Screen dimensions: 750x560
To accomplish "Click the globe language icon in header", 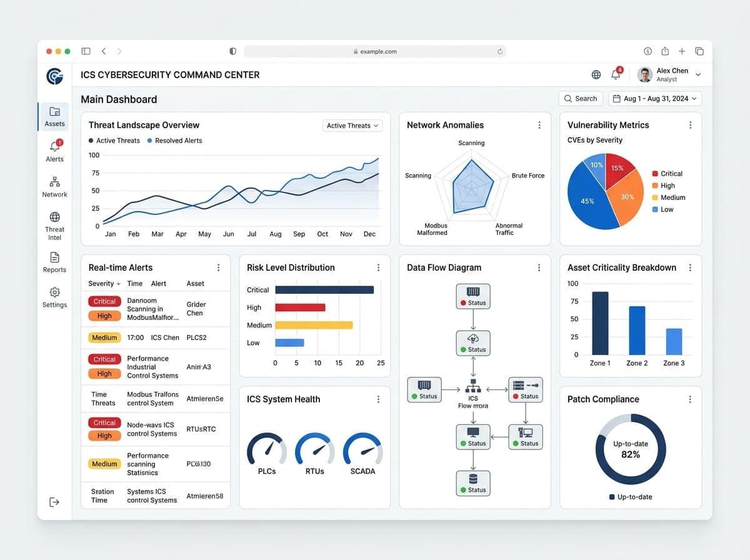I will click(x=596, y=74).
